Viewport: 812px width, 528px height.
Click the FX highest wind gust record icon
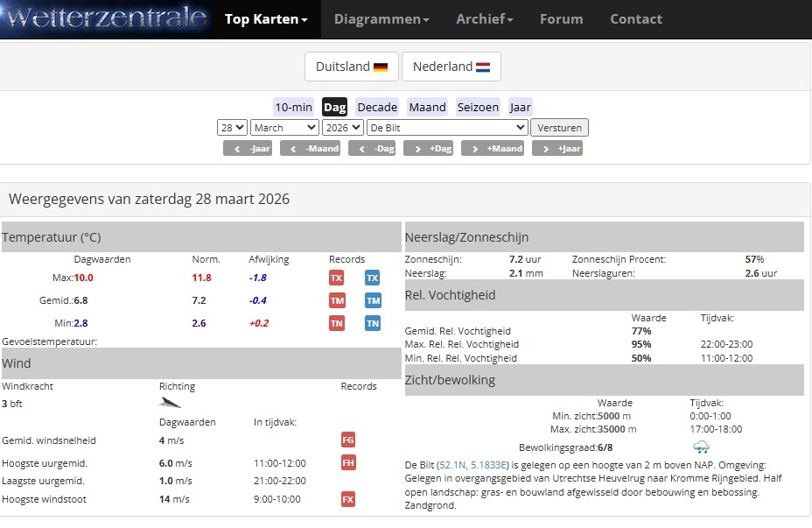pyautogui.click(x=348, y=499)
